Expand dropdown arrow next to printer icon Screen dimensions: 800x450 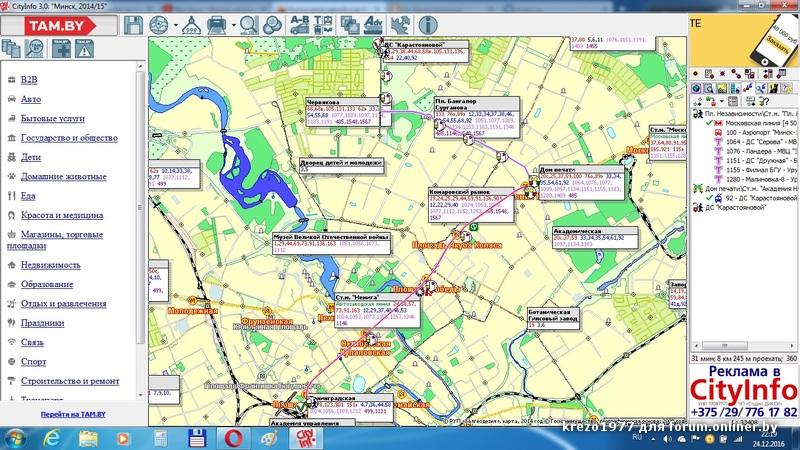pyautogui.click(x=234, y=25)
